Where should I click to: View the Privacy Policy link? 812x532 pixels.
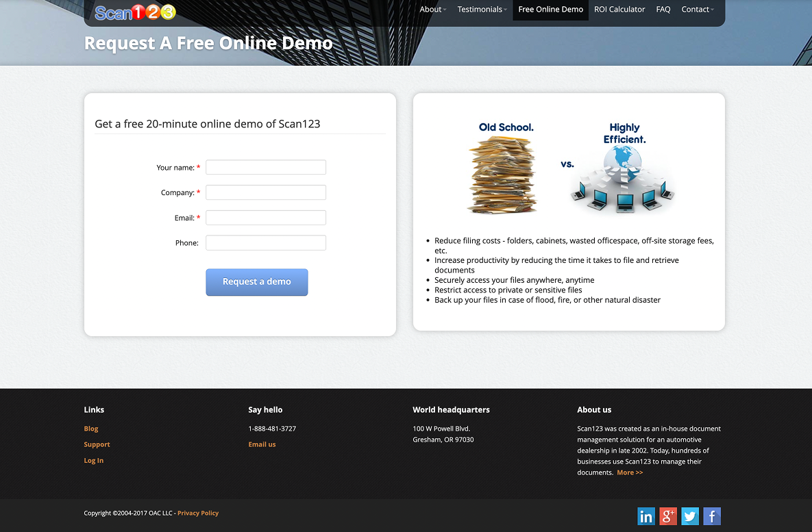pyautogui.click(x=198, y=513)
